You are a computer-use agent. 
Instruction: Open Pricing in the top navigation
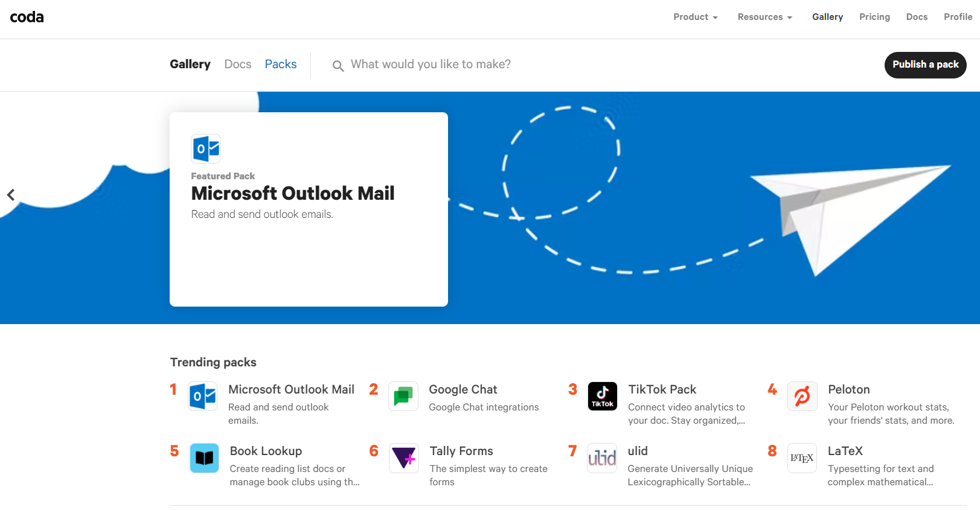point(874,17)
